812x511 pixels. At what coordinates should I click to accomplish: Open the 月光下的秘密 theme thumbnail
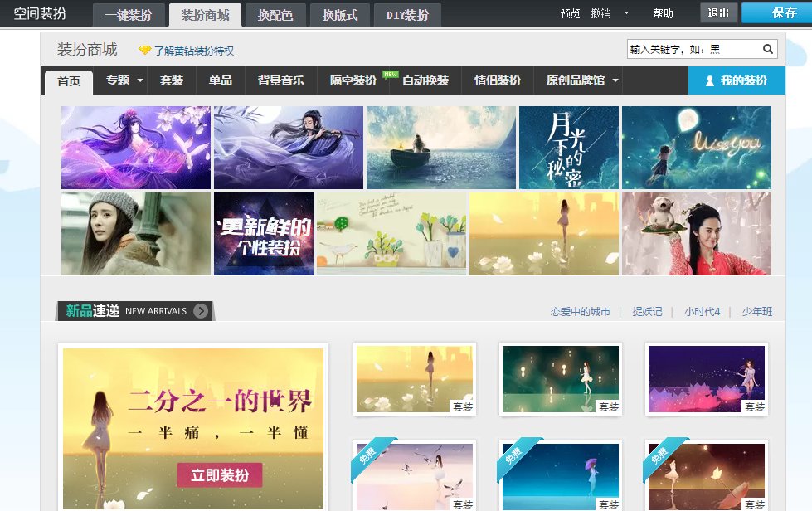(568, 148)
